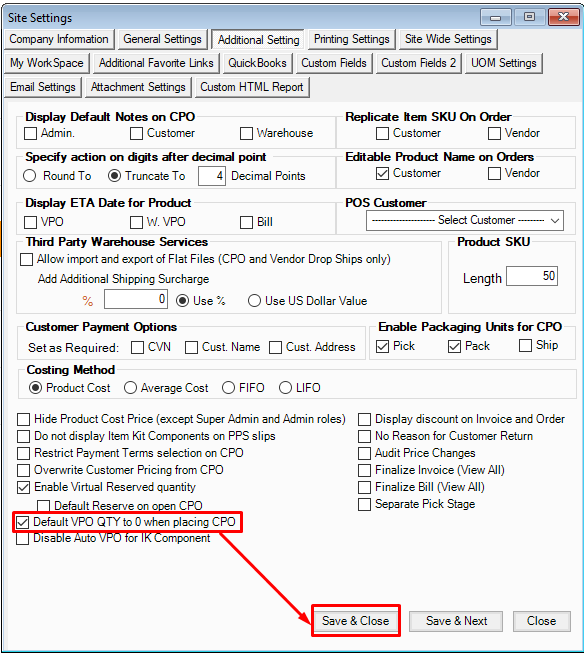Screen dimensions: 584x653
Task: Open the POS Customer dropdown
Action: point(465,220)
